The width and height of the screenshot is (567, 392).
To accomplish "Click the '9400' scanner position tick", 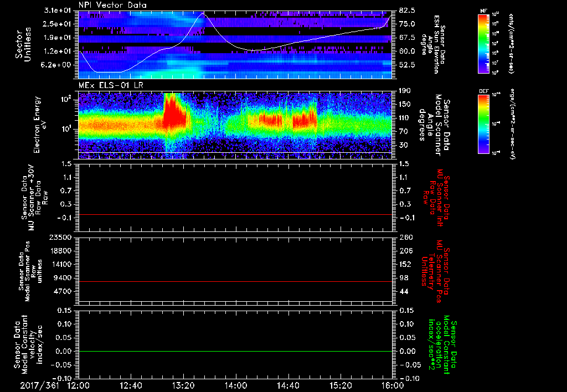I will (x=63, y=278).
